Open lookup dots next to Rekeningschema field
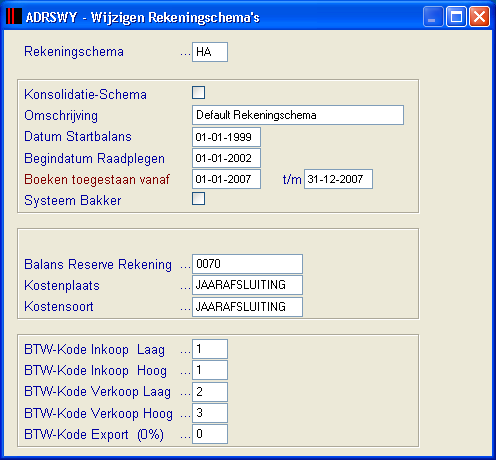This screenshot has height=460, width=496. click(x=185, y=54)
